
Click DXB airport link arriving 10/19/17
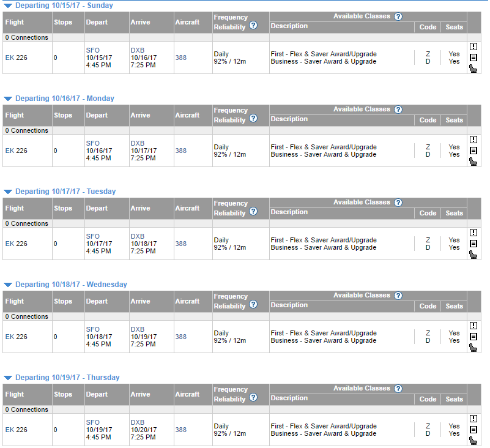coord(138,329)
